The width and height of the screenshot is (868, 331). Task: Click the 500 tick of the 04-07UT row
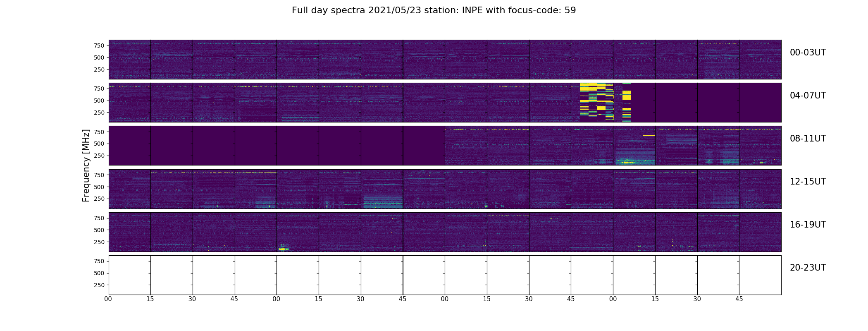(99, 101)
